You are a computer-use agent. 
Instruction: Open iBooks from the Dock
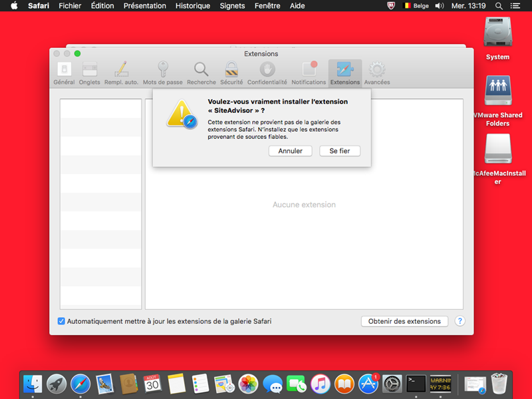pyautogui.click(x=344, y=384)
